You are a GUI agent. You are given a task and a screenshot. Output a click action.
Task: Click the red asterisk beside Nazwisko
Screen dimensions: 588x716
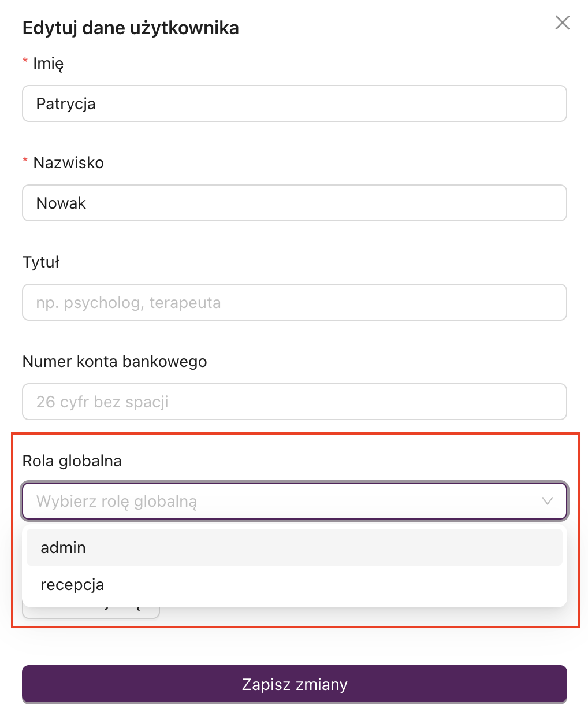pos(25,160)
